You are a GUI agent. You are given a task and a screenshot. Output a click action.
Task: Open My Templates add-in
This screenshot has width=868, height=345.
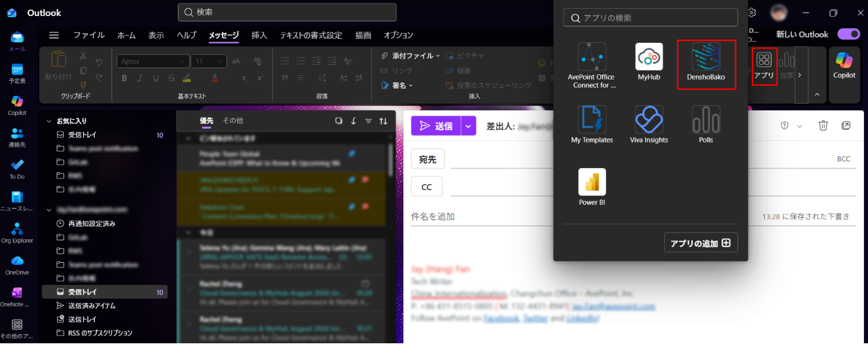pyautogui.click(x=592, y=124)
